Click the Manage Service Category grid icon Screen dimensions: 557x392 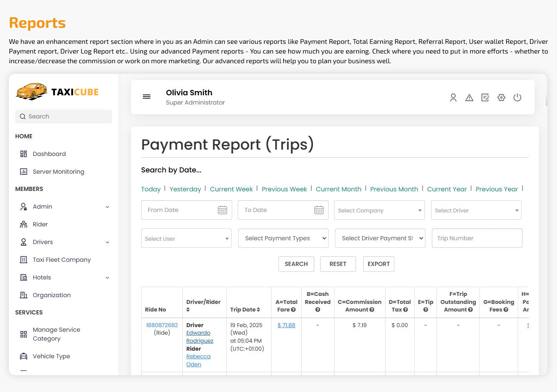click(x=24, y=334)
